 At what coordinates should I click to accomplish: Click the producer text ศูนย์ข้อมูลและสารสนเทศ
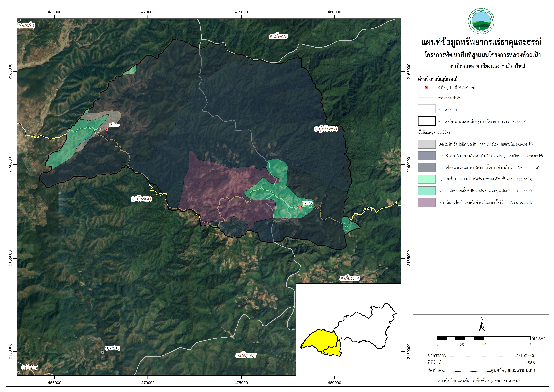(x=513, y=370)
